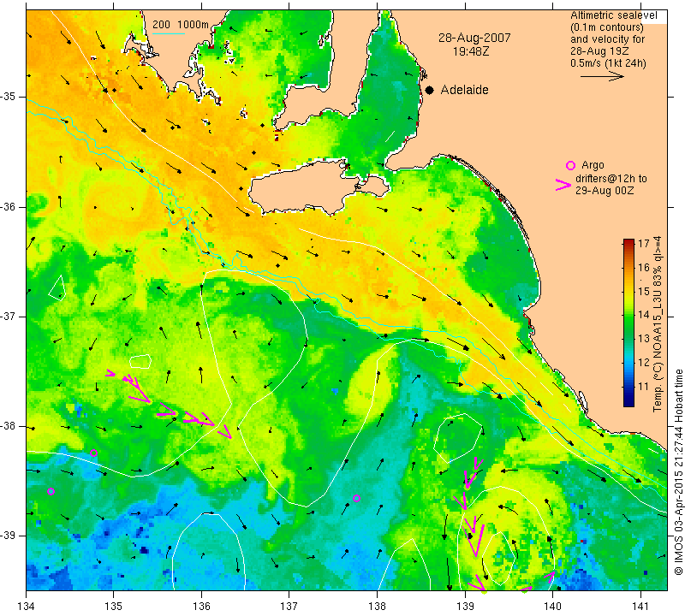Click the 'and velocity for' text line

[x=607, y=39]
